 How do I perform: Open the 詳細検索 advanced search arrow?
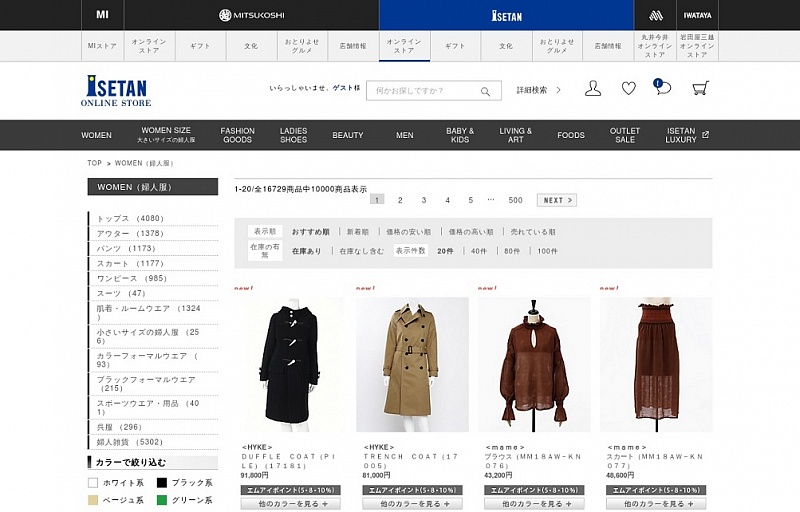(558, 90)
